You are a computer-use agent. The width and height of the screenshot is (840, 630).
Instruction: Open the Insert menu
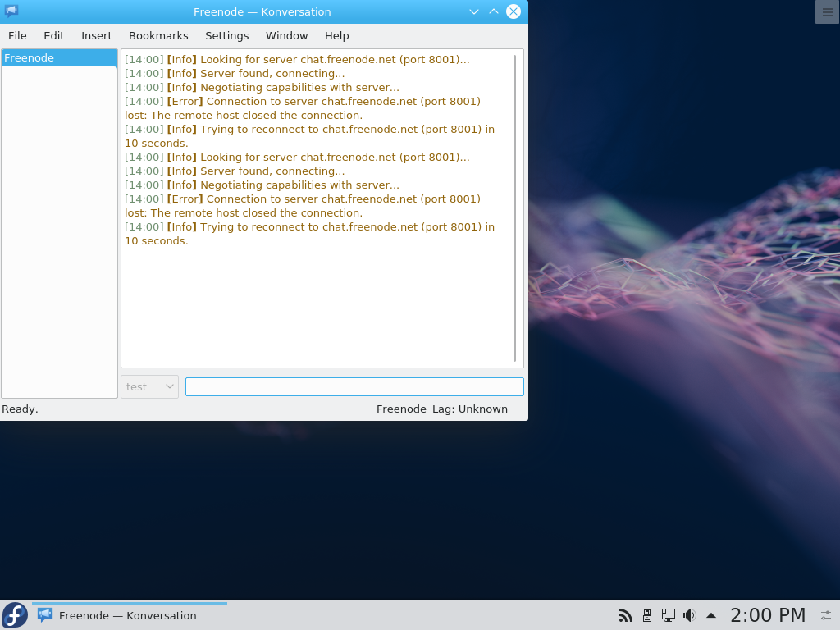coord(97,35)
